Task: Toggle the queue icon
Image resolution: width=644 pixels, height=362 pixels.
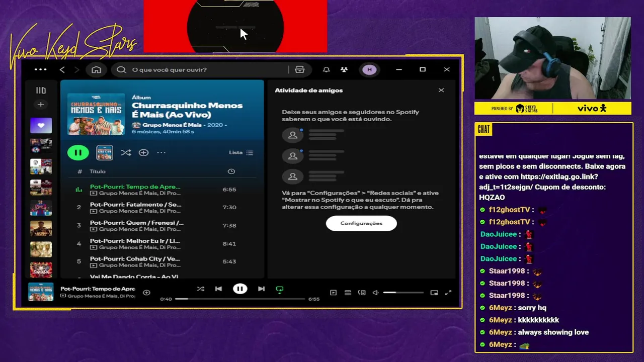Action: (348, 293)
